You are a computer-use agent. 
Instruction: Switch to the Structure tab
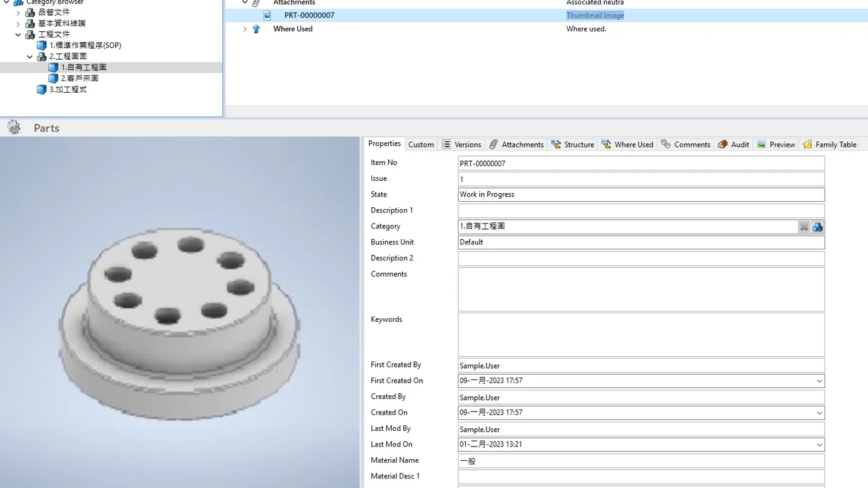point(573,145)
